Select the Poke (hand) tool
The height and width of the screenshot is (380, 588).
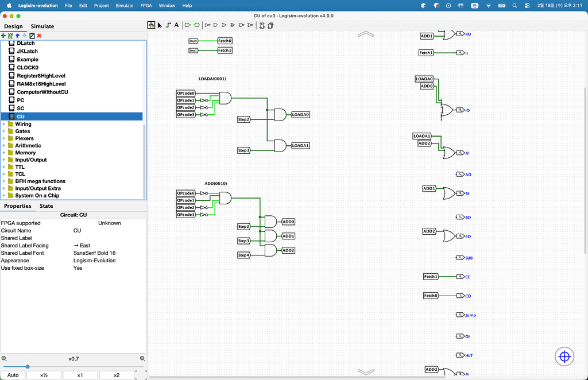point(151,25)
